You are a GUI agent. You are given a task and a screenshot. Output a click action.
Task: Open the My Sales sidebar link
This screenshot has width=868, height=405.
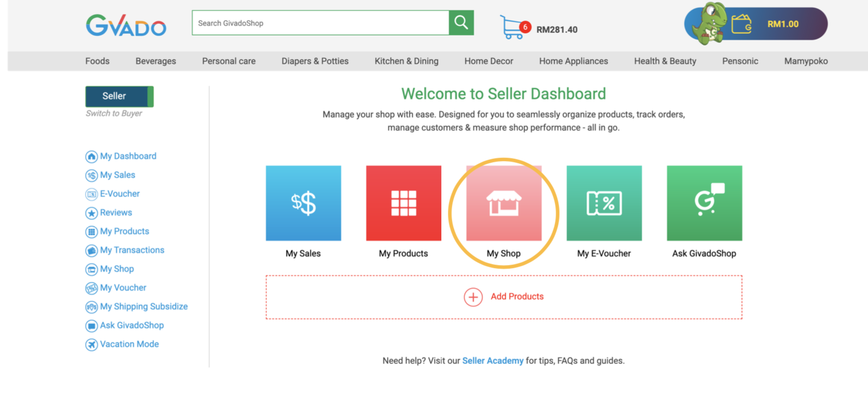[118, 175]
